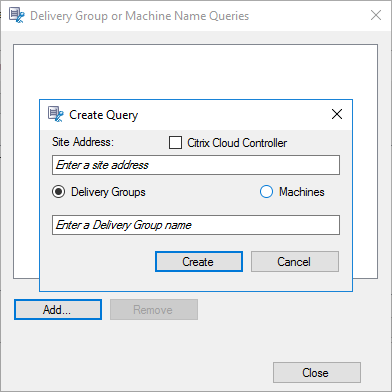This screenshot has height=392, width=392.
Task: Click Add... in the queries window
Action: 58,310
